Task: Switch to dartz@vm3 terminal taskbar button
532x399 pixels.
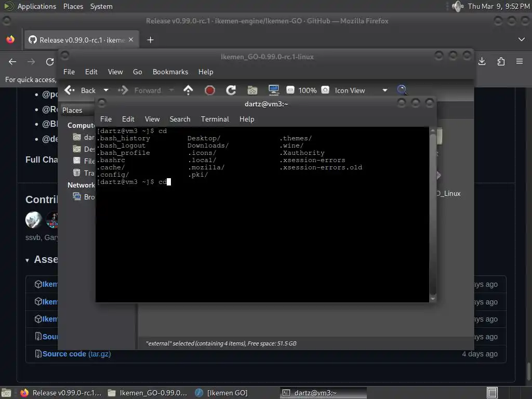Action: click(x=323, y=393)
